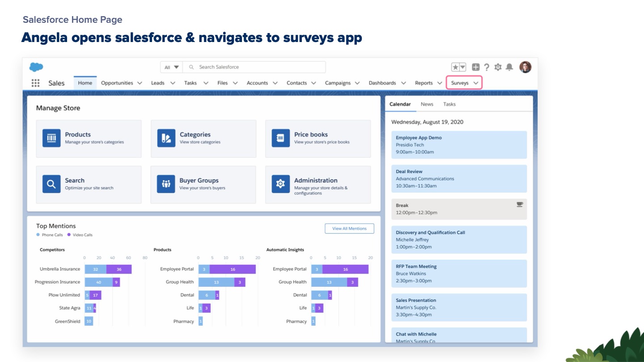
Task: Open Discovery and Qualification Call event
Action: coord(459,240)
